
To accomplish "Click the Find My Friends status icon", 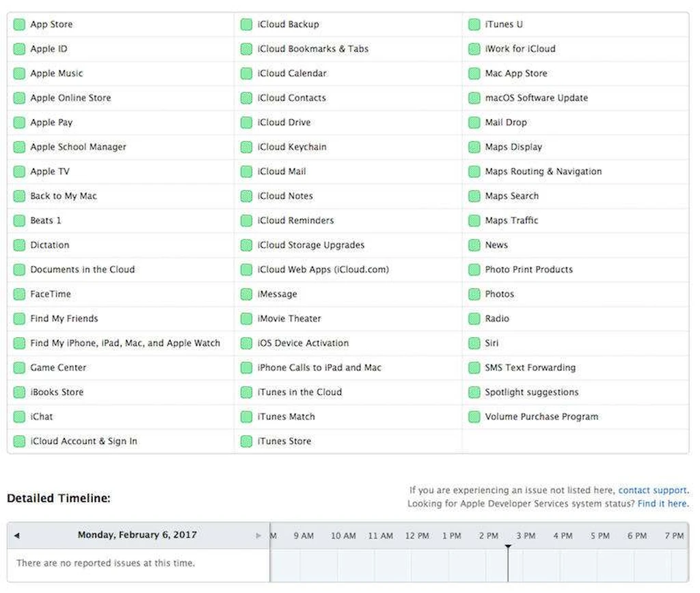I will [x=19, y=319].
